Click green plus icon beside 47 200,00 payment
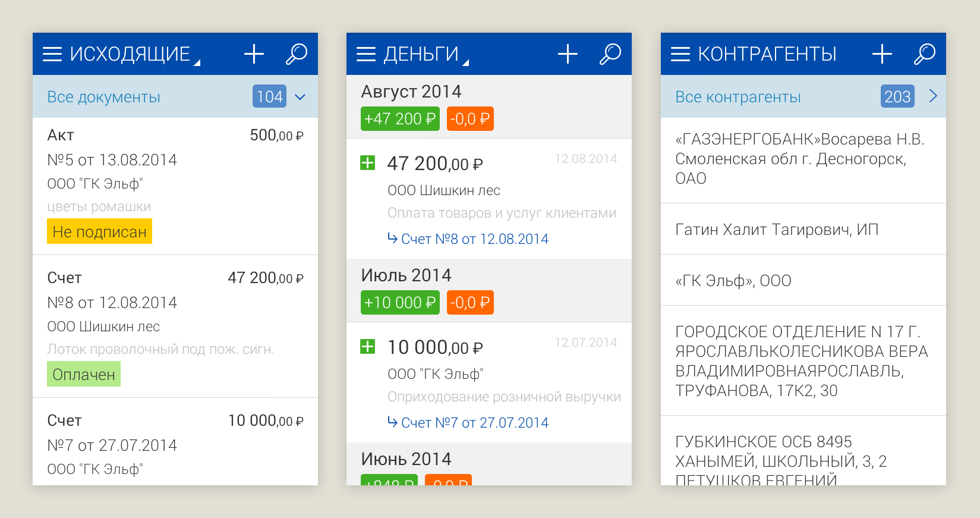The width and height of the screenshot is (980, 518). tap(368, 162)
